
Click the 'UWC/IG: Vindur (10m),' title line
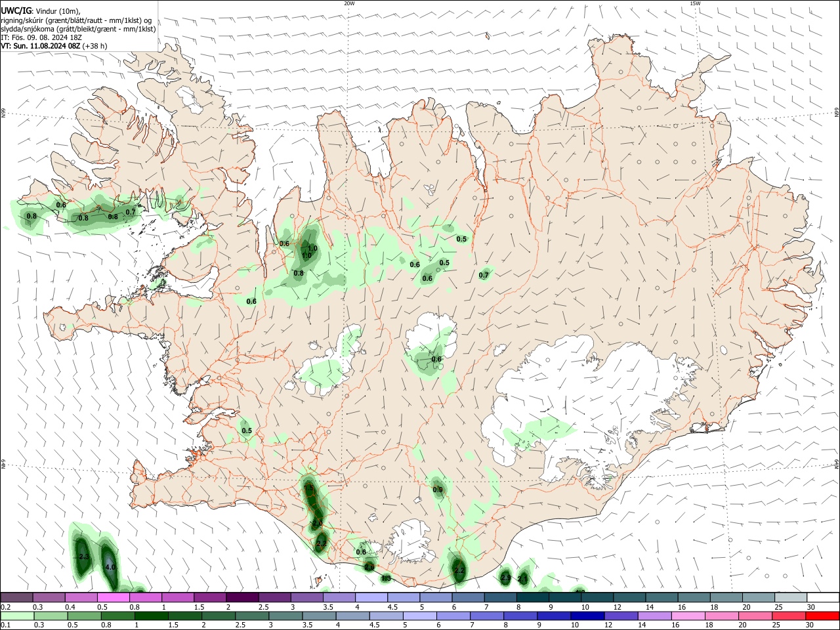click(x=40, y=11)
